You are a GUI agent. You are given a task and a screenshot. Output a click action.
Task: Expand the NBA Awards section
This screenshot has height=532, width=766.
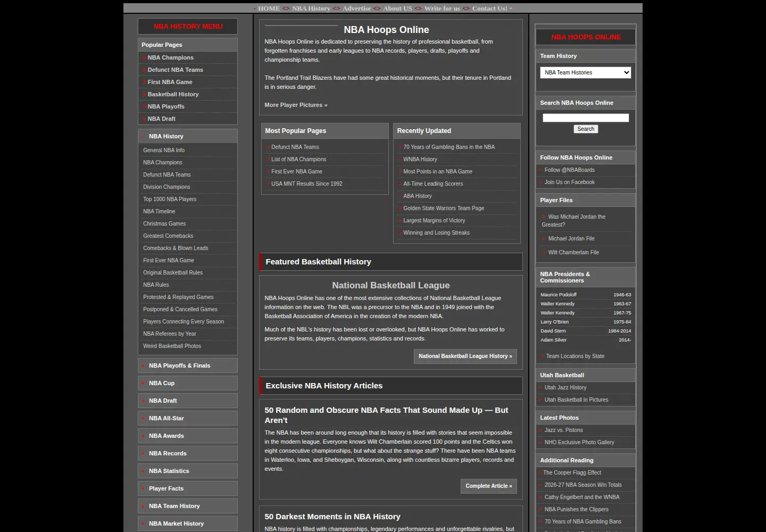pos(188,436)
